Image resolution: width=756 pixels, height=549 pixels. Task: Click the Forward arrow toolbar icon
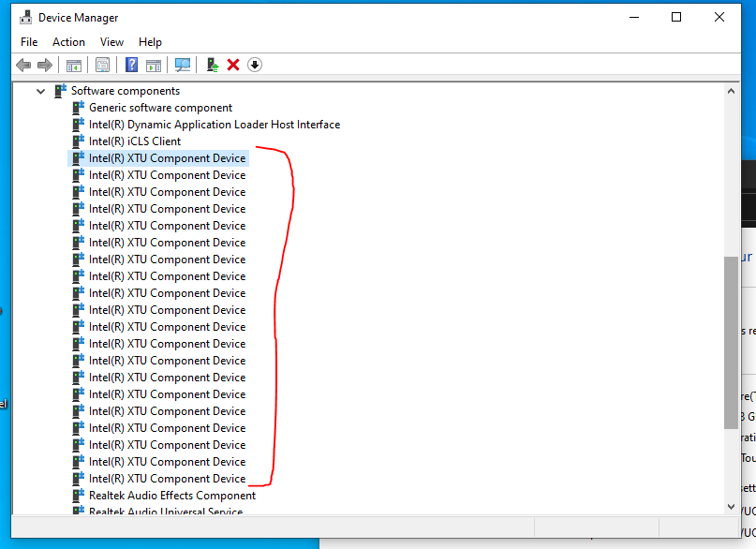pyautogui.click(x=45, y=65)
